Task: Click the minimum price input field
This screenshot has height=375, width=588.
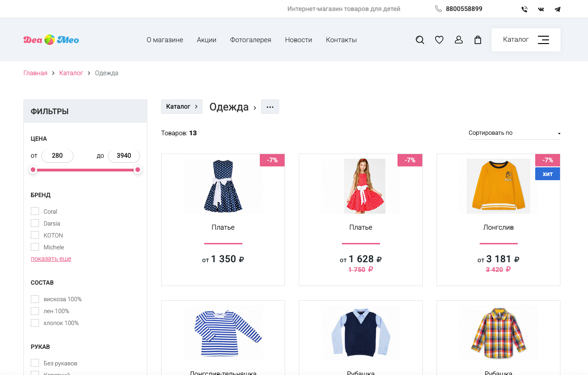Action: pos(57,155)
